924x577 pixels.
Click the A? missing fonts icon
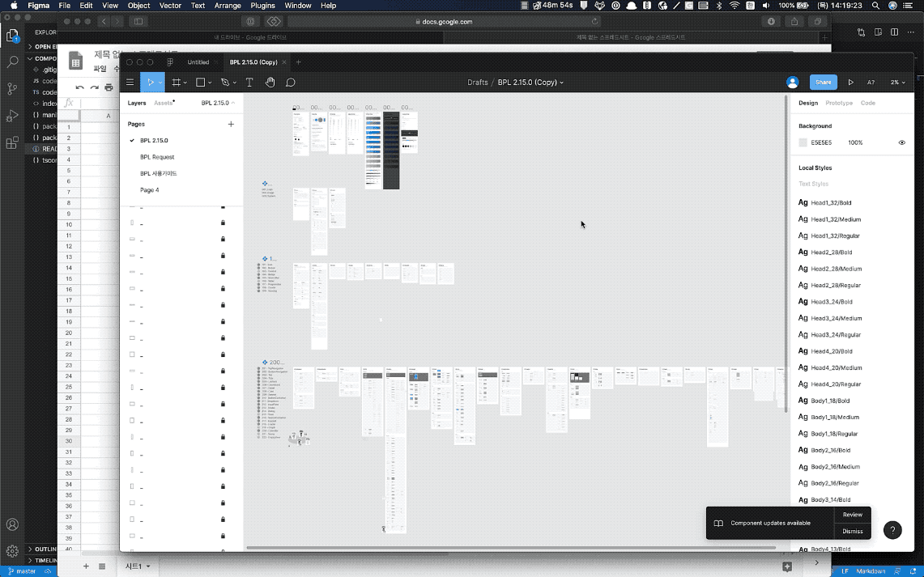871,83
